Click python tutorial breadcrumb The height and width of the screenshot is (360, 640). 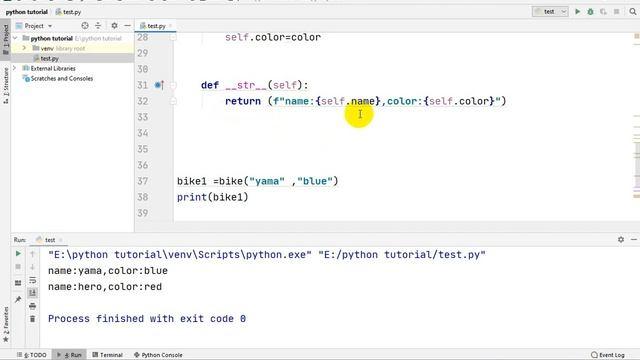(x=27, y=12)
